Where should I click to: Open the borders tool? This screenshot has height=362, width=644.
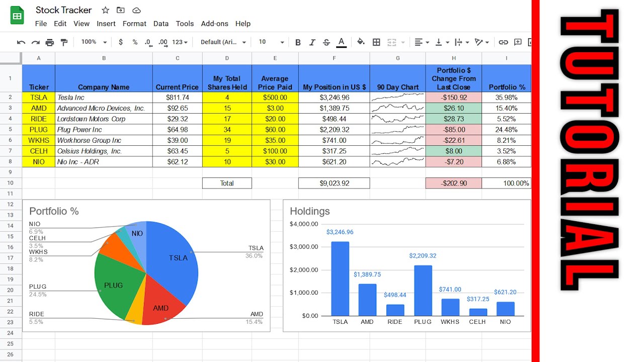click(x=376, y=42)
